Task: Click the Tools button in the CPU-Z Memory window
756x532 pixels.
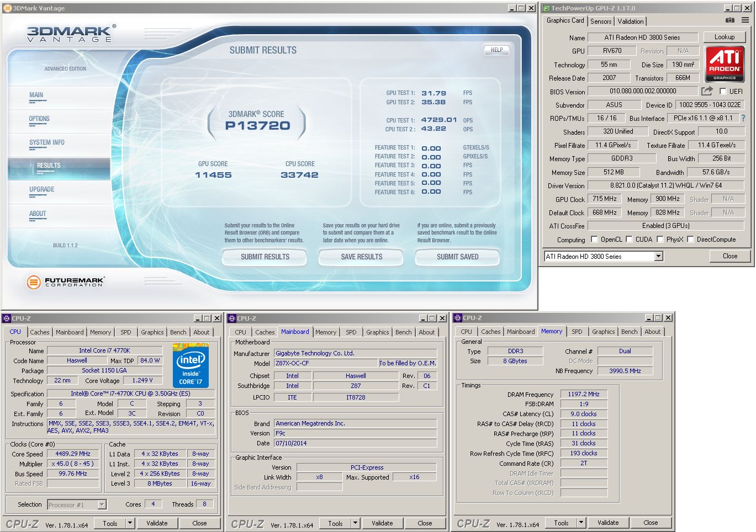Action: 561,523
